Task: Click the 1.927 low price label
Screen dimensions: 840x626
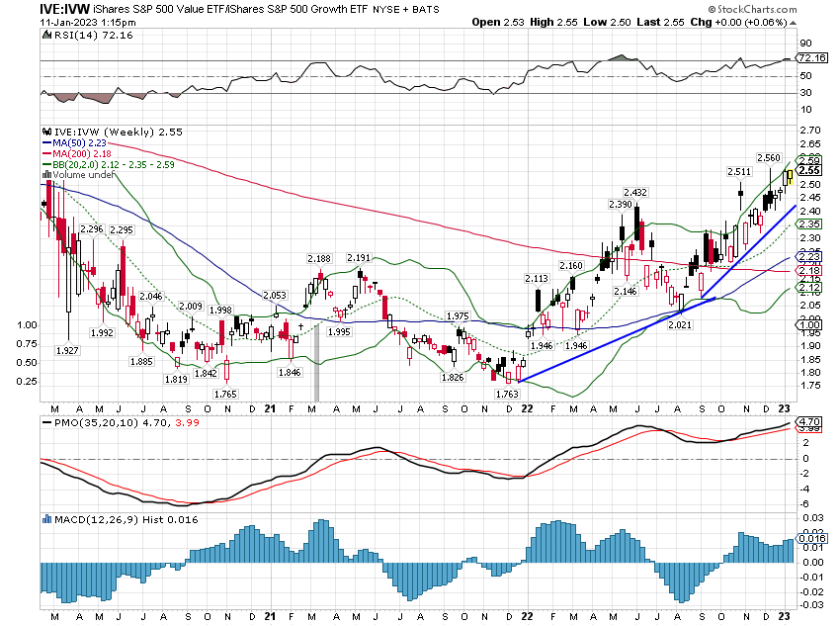Action: point(67,350)
